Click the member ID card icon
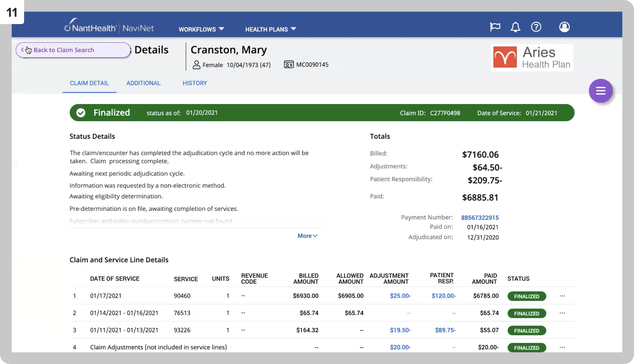Viewport: 634px width, 364px height. point(289,65)
